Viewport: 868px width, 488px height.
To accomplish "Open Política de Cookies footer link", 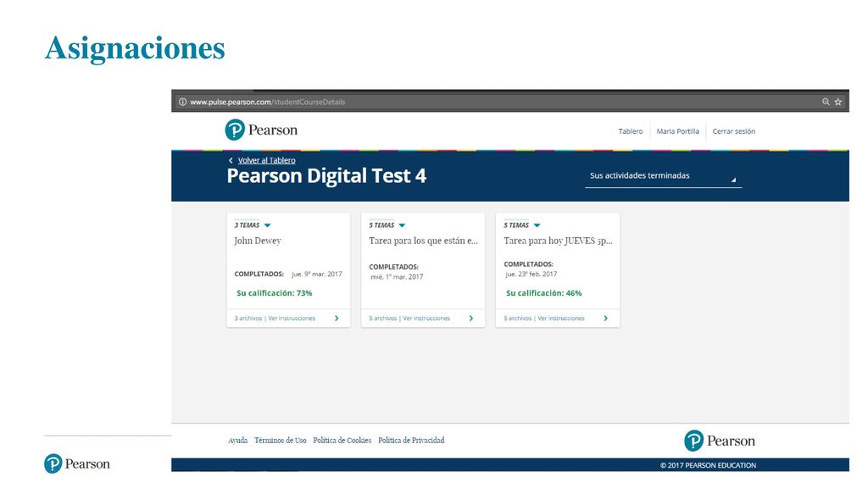I will point(342,441).
